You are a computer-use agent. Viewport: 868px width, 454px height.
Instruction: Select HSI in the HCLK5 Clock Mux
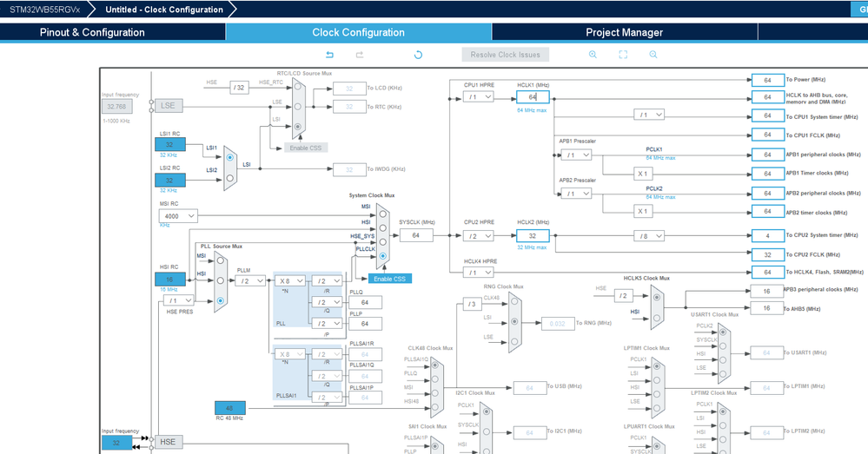[x=657, y=318]
